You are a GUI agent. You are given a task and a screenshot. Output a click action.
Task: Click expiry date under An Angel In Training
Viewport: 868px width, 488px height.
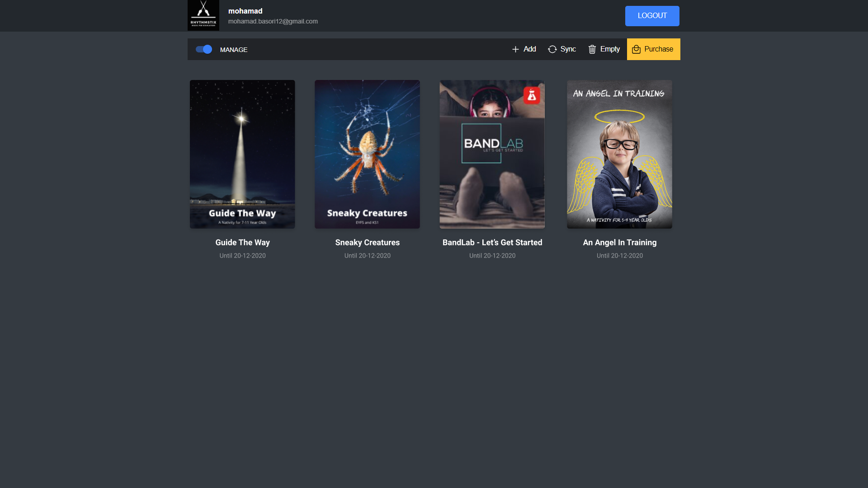(x=619, y=256)
